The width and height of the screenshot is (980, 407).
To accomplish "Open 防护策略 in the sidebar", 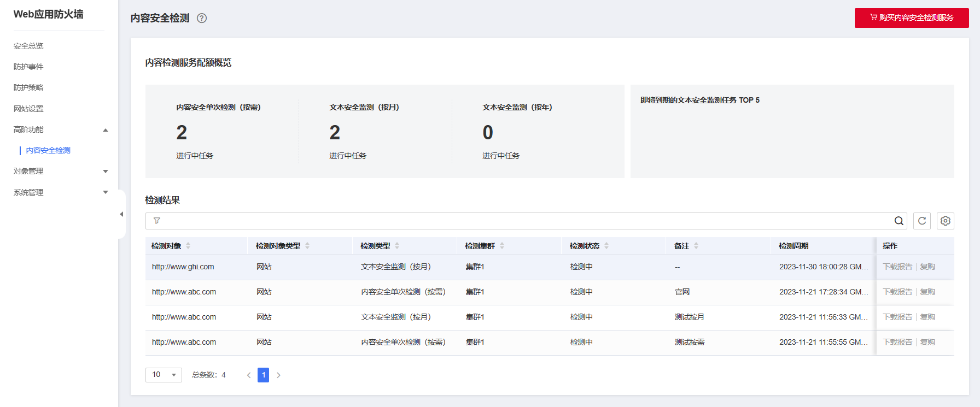I will point(28,87).
